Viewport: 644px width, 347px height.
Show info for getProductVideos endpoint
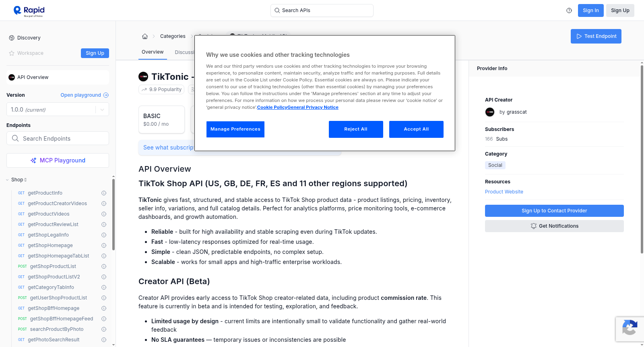click(104, 214)
